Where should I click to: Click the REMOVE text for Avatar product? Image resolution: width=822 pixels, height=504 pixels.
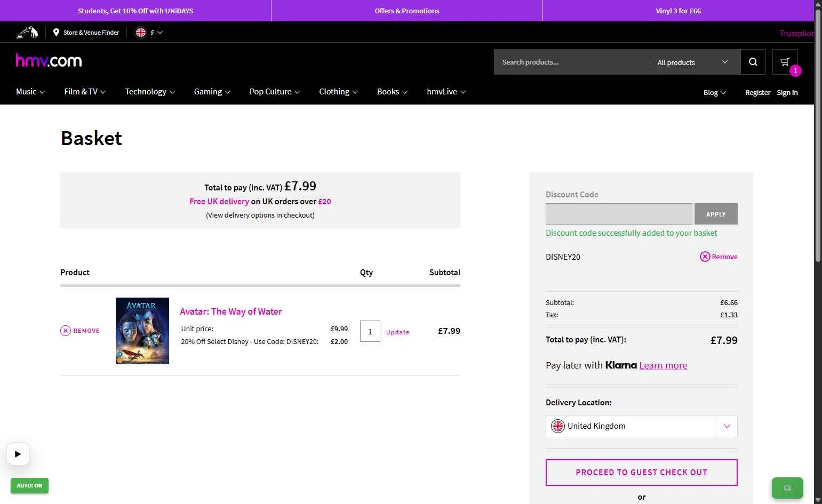86,331
